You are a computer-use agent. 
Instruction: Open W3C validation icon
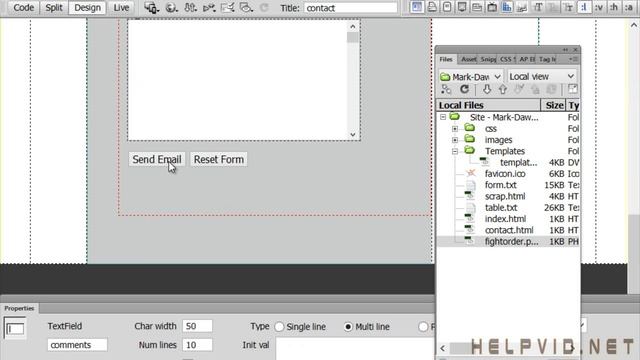[209, 8]
